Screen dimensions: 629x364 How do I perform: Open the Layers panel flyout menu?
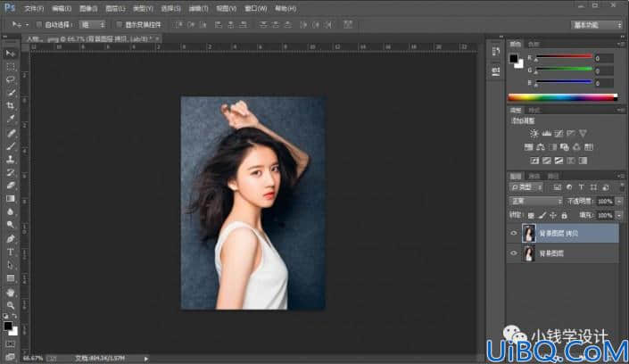point(621,176)
